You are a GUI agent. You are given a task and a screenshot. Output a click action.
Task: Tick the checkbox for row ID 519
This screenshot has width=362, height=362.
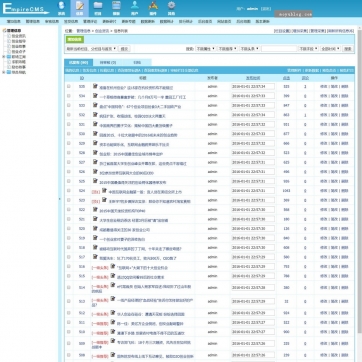pos(69,238)
